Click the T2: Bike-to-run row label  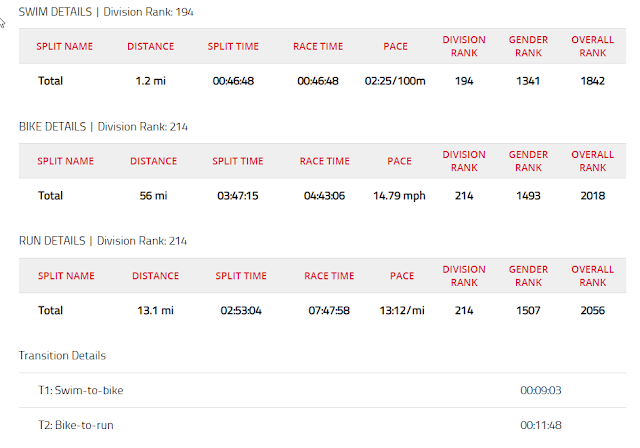(x=76, y=425)
